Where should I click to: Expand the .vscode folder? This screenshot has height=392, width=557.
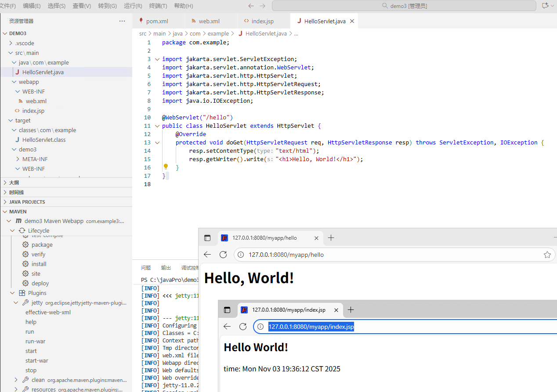(25, 43)
